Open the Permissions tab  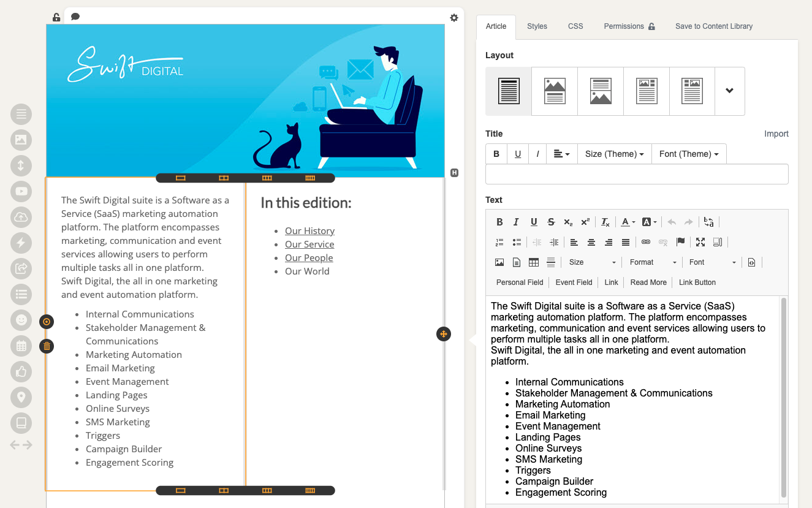coord(629,26)
